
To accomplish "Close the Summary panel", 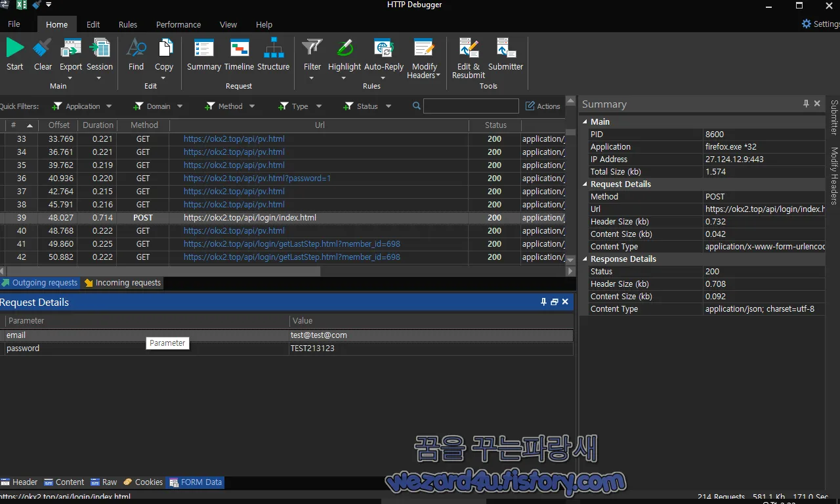I will 817,104.
